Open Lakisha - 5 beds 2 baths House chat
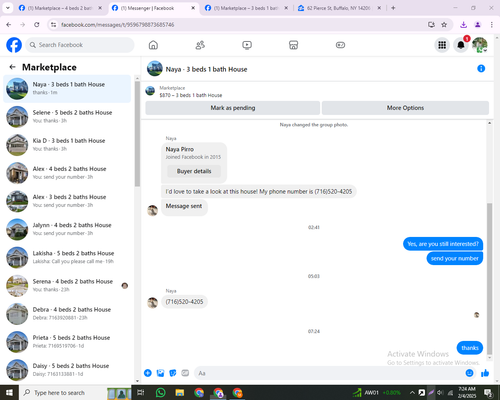Screen dimensions: 500x400 tap(67, 257)
